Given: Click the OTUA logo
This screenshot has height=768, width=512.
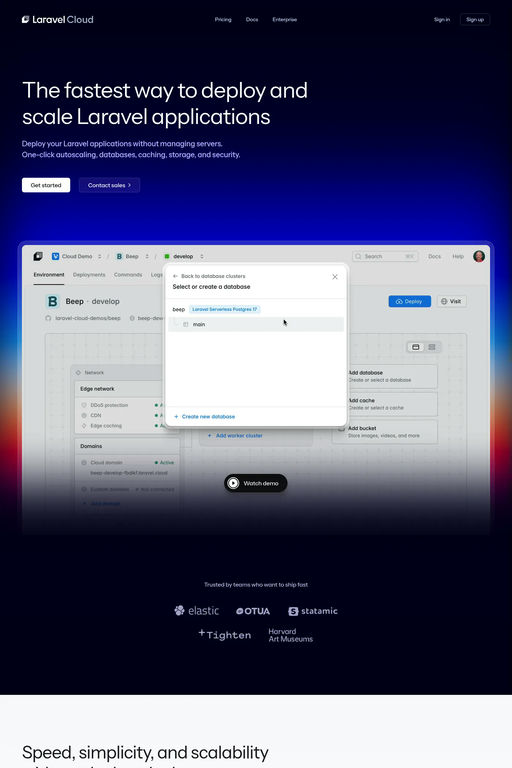Looking at the screenshot, I should (253, 611).
